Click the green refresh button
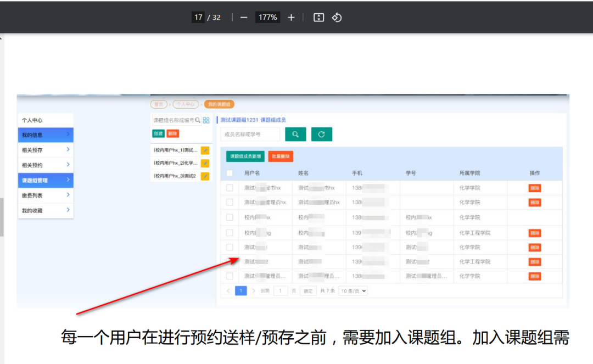This screenshot has height=364, width=593. 321,134
